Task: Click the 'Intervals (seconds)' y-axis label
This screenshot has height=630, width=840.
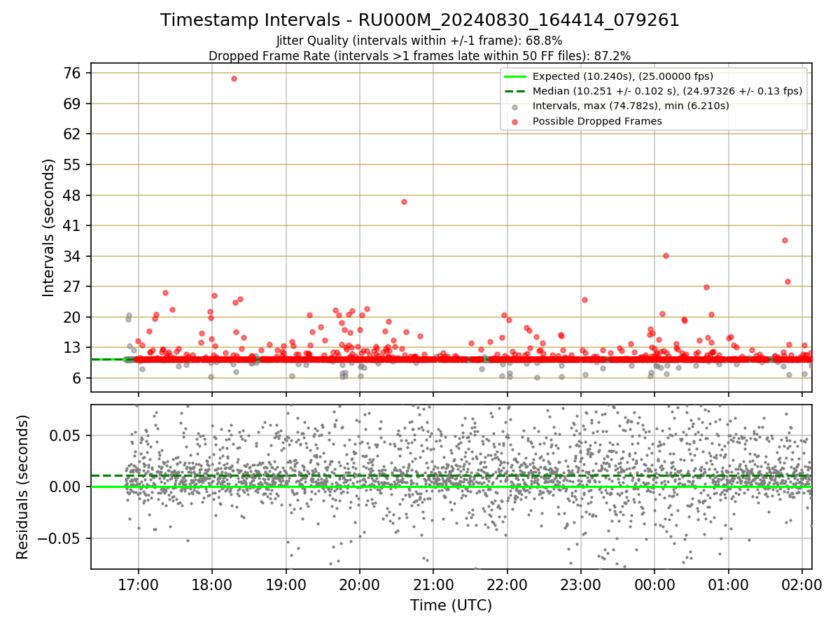Action: (x=48, y=227)
